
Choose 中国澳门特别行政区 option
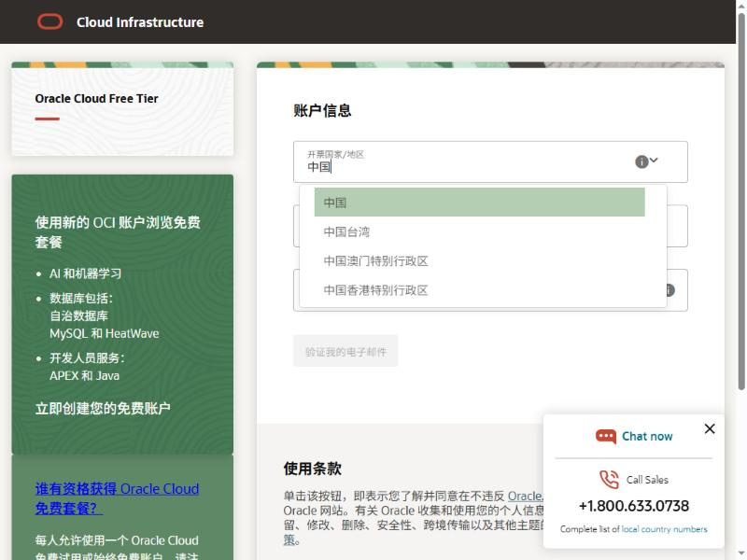pos(479,261)
